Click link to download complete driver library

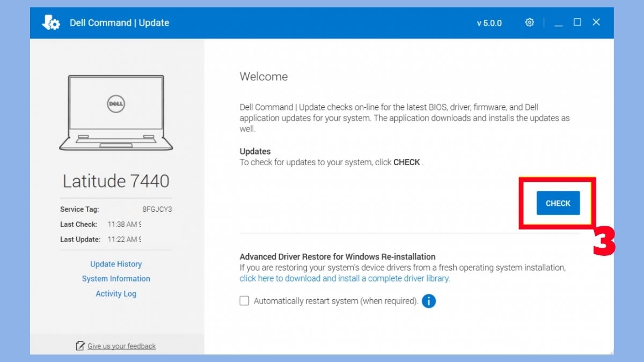pos(345,279)
